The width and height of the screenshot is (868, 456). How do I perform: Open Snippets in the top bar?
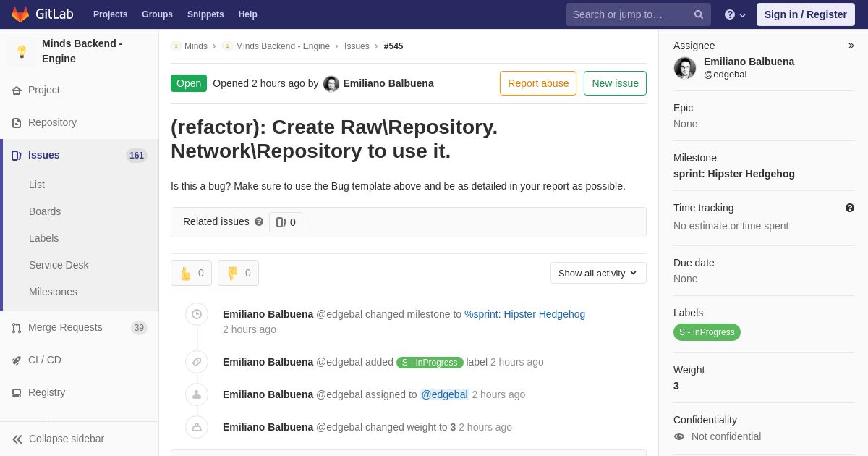coord(205,14)
